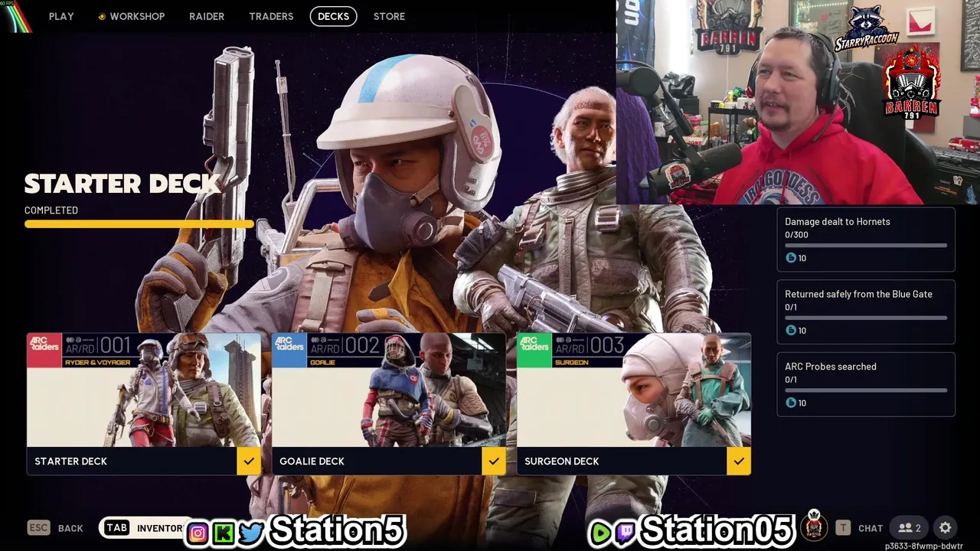Click the ARC Probes searched progress bar
Image resolution: width=980 pixels, height=551 pixels.
tap(866, 390)
